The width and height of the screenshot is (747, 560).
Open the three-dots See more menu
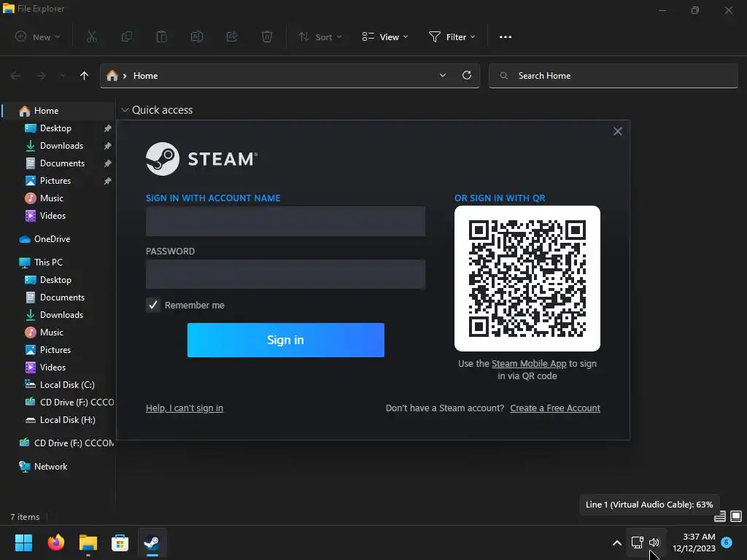[506, 37]
